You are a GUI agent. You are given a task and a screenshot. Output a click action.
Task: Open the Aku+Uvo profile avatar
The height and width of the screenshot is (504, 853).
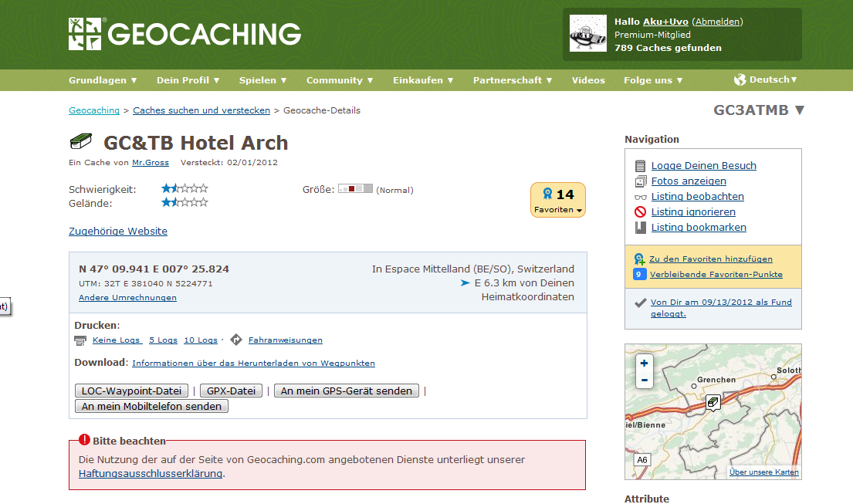(x=588, y=33)
